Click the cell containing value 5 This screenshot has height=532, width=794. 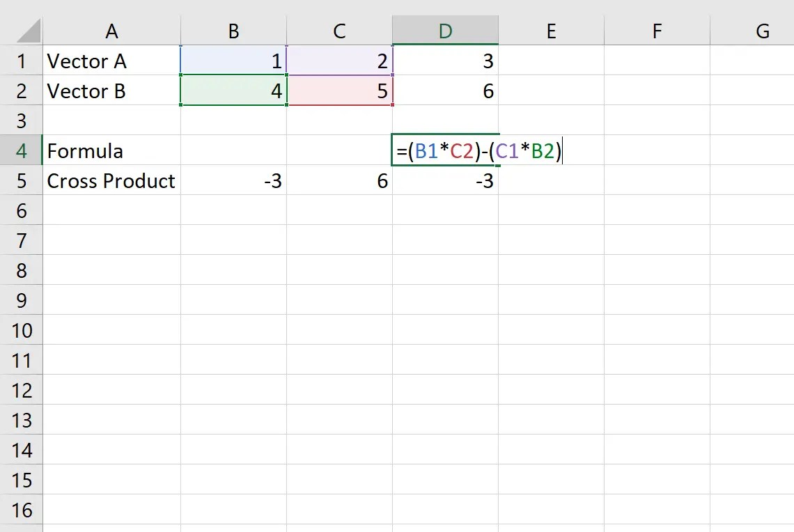click(x=339, y=91)
